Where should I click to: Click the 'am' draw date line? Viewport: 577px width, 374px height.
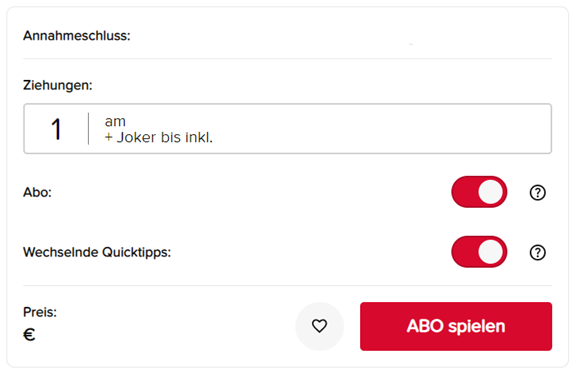(x=115, y=121)
